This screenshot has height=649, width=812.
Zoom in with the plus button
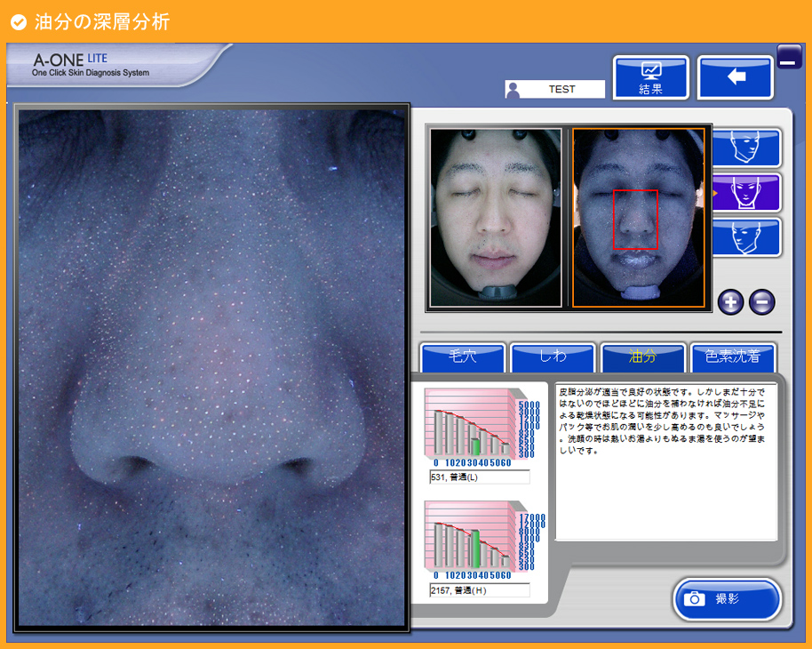(730, 301)
